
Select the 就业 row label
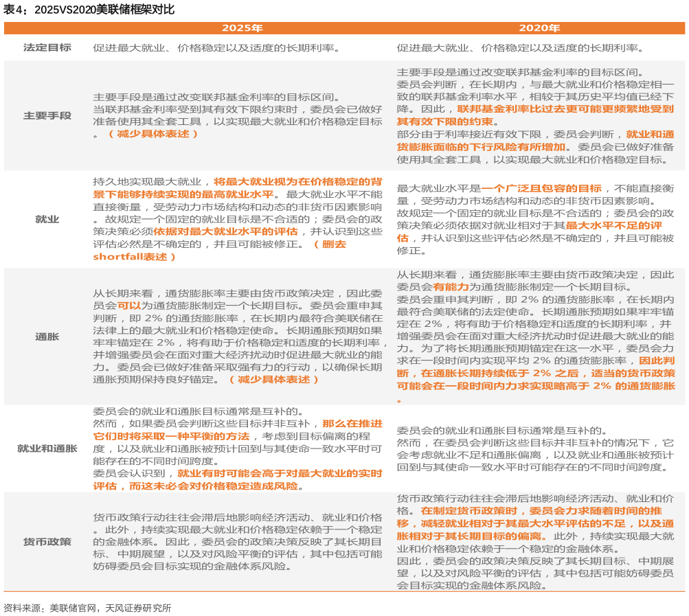click(x=47, y=219)
